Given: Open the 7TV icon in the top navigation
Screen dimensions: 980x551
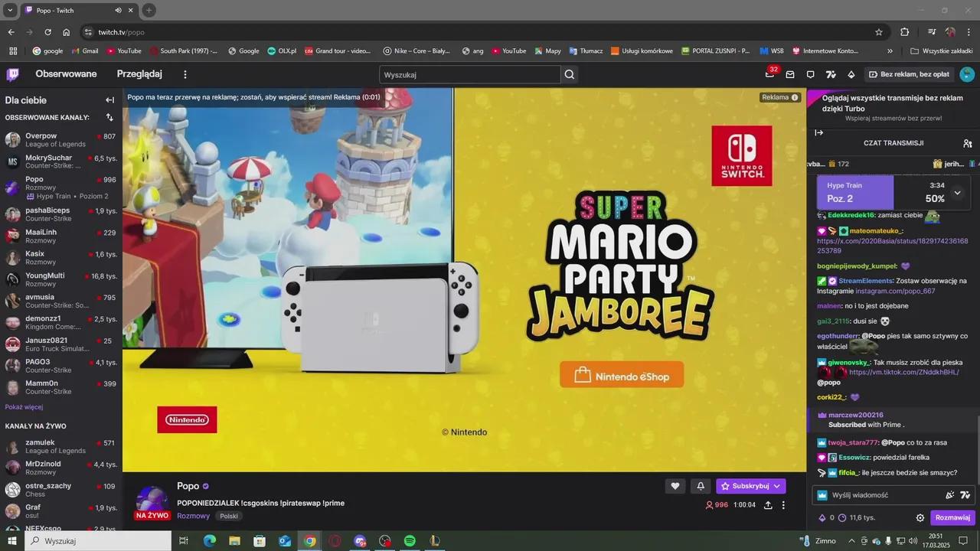Looking at the screenshot, I should coord(831,74).
